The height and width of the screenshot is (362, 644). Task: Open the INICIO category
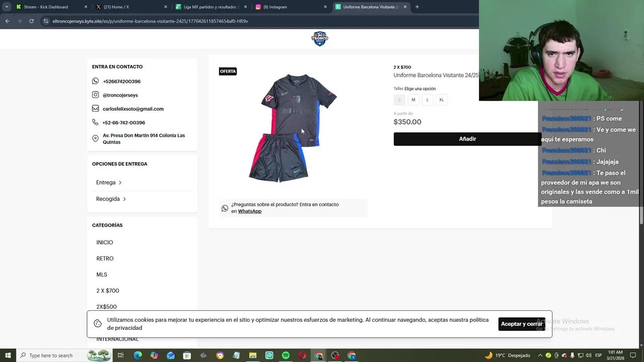point(105,242)
